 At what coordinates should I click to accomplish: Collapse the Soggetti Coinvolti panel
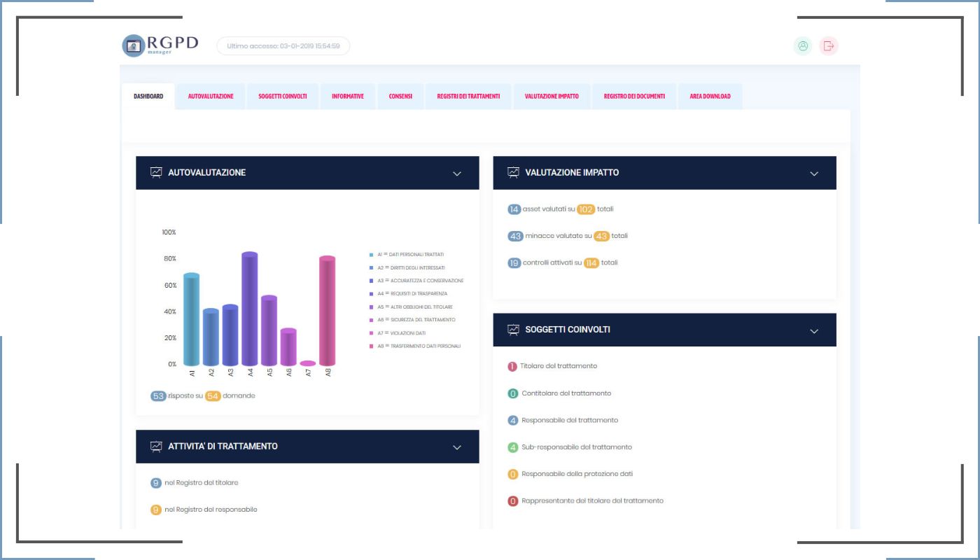tap(813, 331)
